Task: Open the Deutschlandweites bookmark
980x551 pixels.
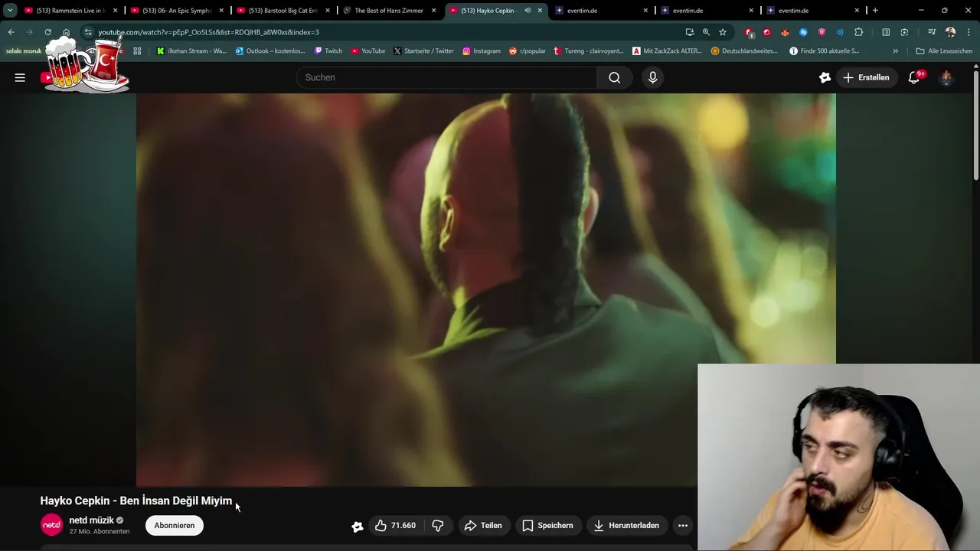Action: [x=744, y=51]
